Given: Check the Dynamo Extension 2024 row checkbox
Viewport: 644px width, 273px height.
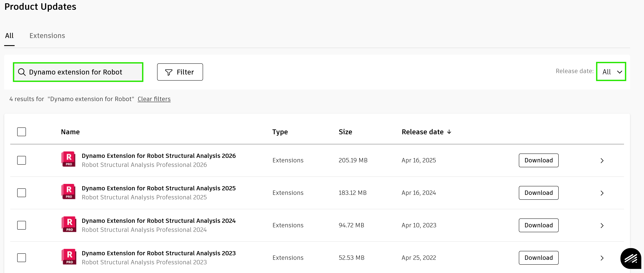Looking at the screenshot, I should (x=22, y=225).
